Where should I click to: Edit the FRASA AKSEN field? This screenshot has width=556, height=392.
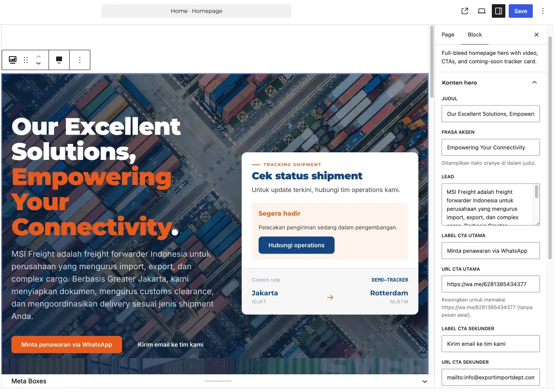point(491,147)
